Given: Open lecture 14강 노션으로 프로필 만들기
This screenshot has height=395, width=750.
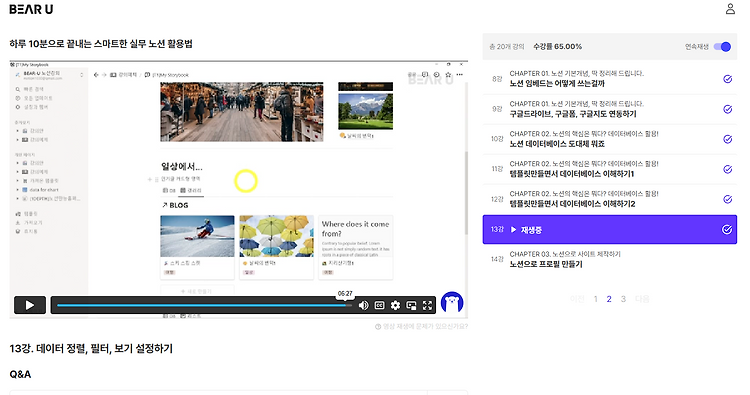Looking at the screenshot, I should pyautogui.click(x=609, y=259).
